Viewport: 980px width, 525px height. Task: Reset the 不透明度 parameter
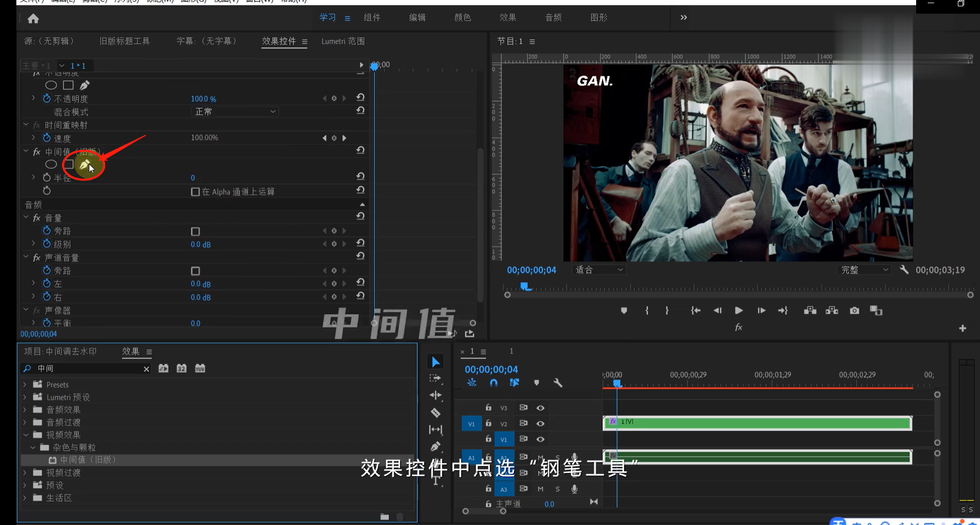coord(360,98)
